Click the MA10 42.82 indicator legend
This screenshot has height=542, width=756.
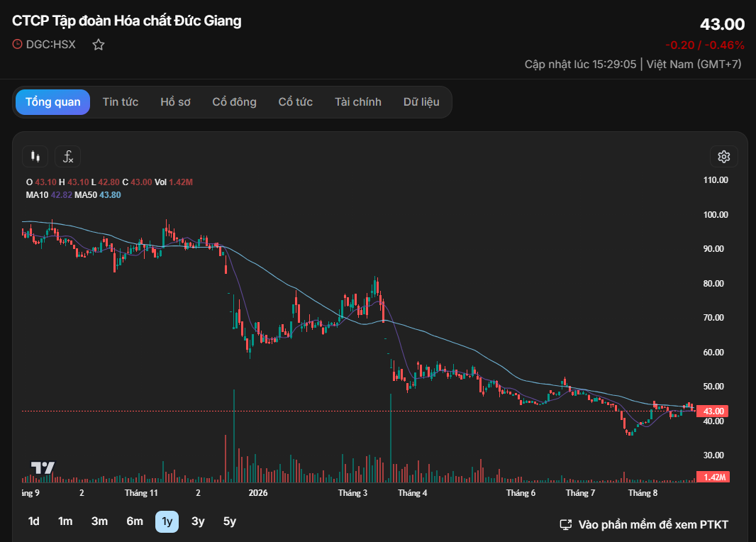(x=49, y=195)
